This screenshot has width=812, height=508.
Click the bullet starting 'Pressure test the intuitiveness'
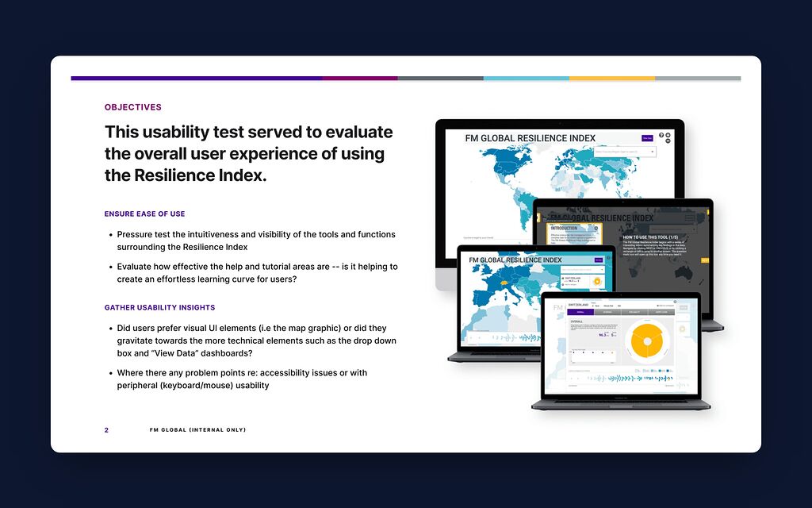pos(256,241)
